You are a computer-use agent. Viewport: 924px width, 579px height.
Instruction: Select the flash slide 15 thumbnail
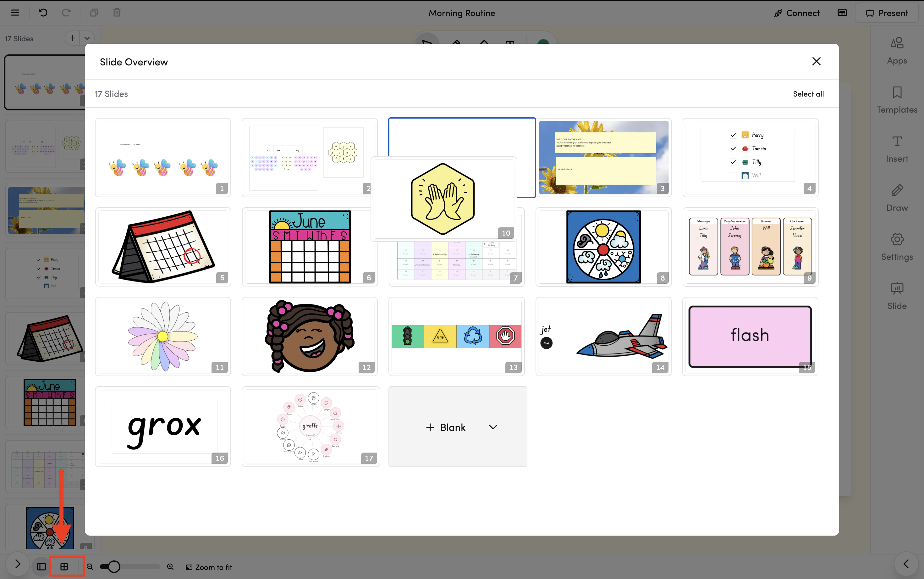coord(750,336)
